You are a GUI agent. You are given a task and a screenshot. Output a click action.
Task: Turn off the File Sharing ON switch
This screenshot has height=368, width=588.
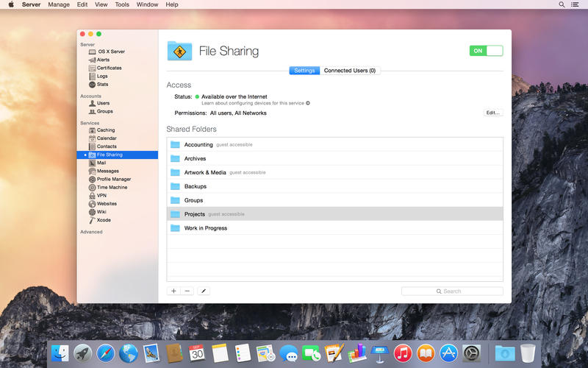486,51
